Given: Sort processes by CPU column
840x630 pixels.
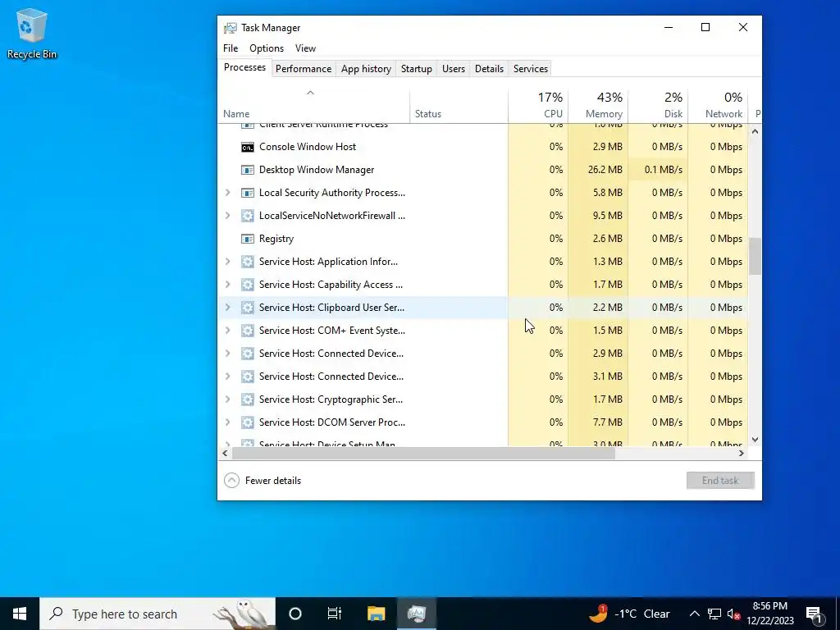Looking at the screenshot, I should 538,106.
